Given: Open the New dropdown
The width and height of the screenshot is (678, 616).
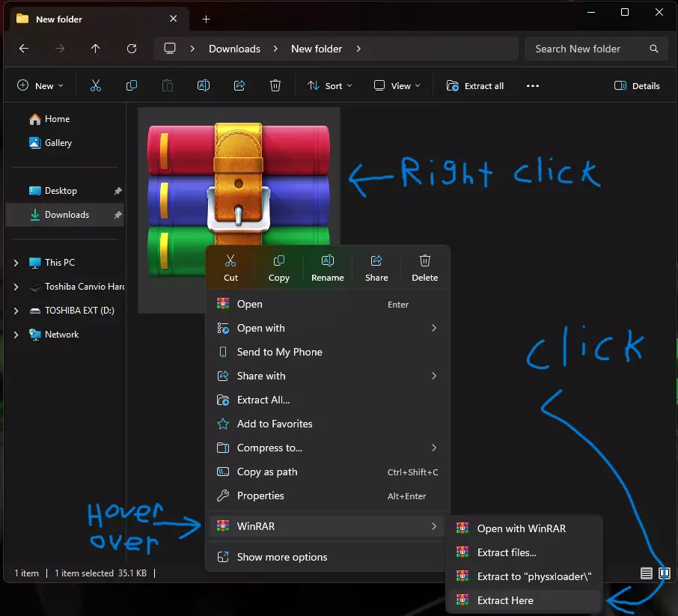Looking at the screenshot, I should tap(40, 85).
